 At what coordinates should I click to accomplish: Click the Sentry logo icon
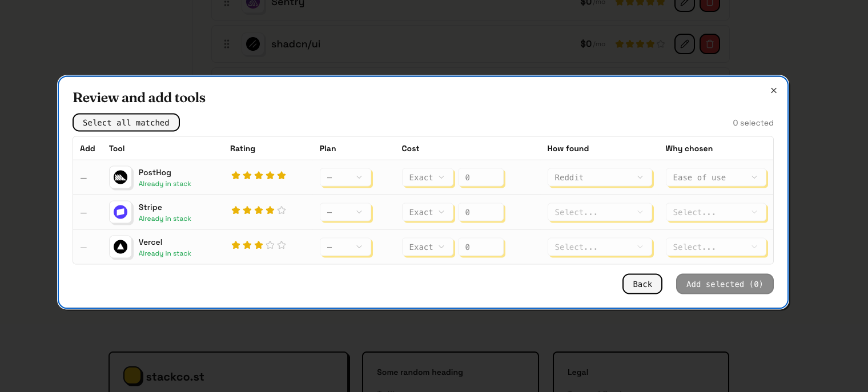[253, 5]
